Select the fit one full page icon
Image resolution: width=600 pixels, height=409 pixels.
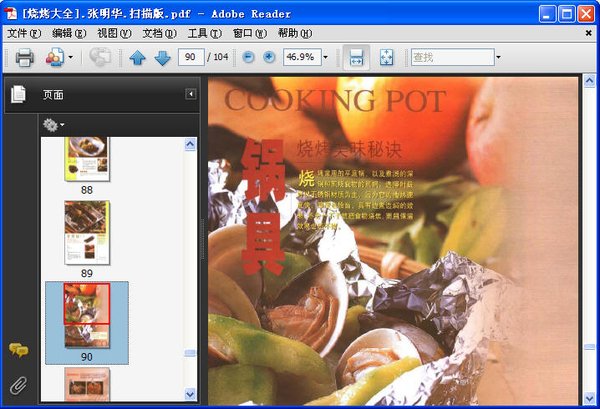pos(386,57)
